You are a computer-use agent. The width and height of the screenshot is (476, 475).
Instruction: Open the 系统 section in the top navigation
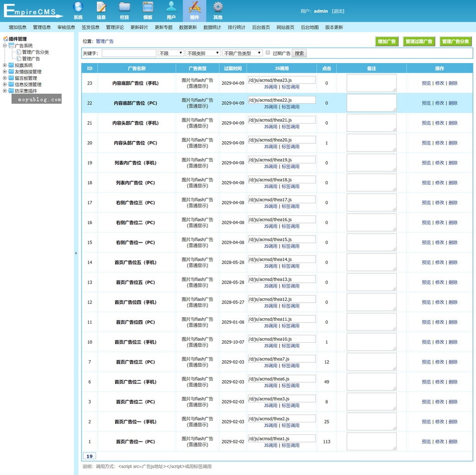click(78, 11)
